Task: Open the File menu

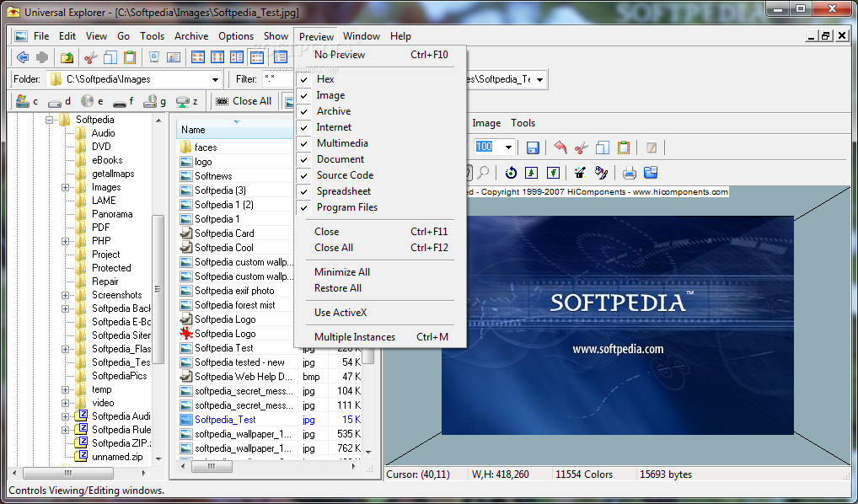Action: click(x=41, y=36)
